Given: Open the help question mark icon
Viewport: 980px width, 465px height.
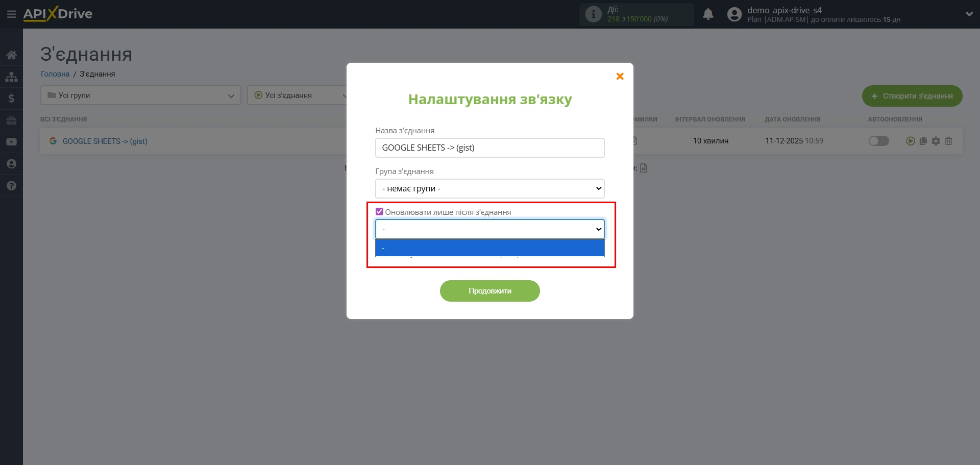Looking at the screenshot, I should (x=11, y=186).
